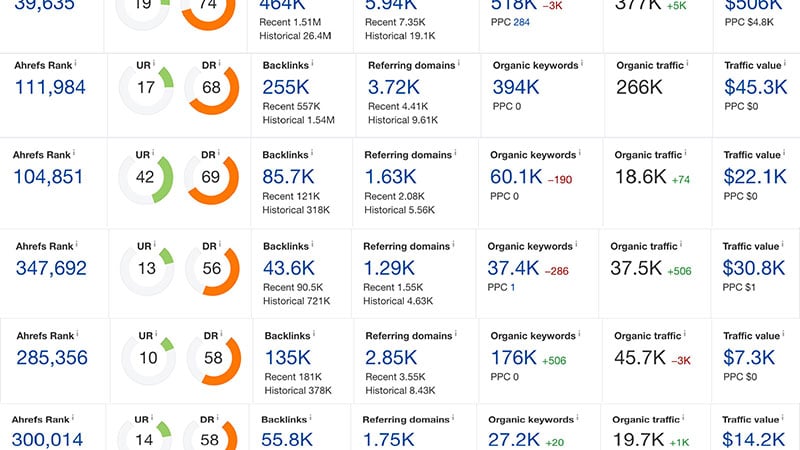Click the 394K organic keywords value
The image size is (800, 450).
tap(516, 87)
